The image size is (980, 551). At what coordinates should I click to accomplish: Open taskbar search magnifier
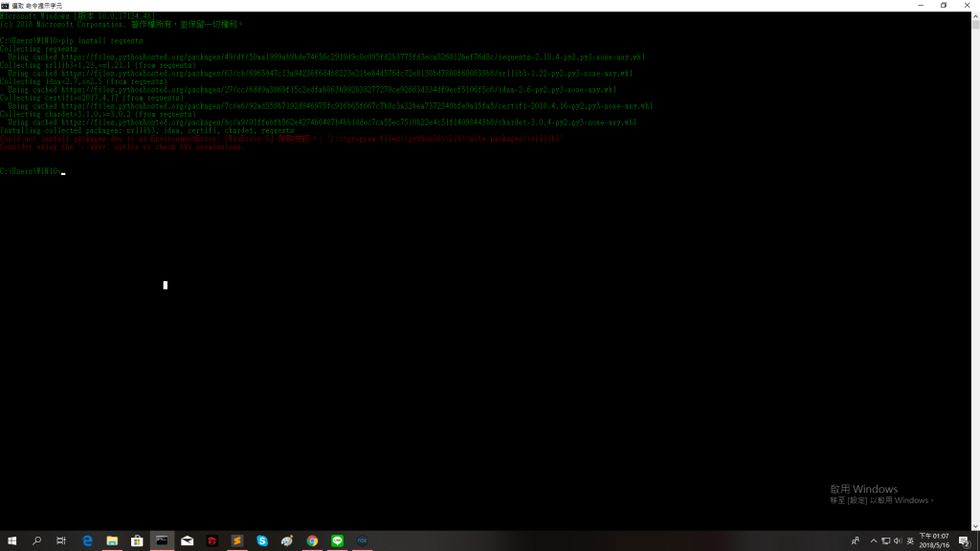37,541
